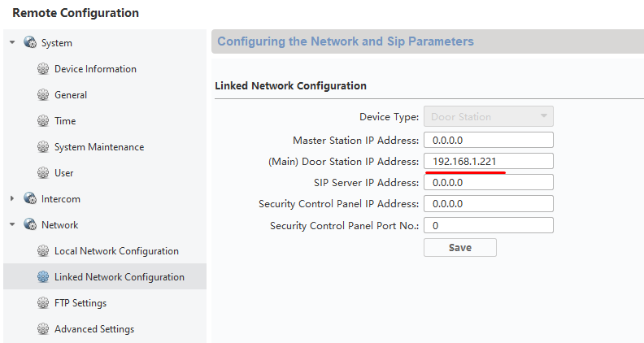Click the Security Control Panel Port No. field

(x=489, y=225)
